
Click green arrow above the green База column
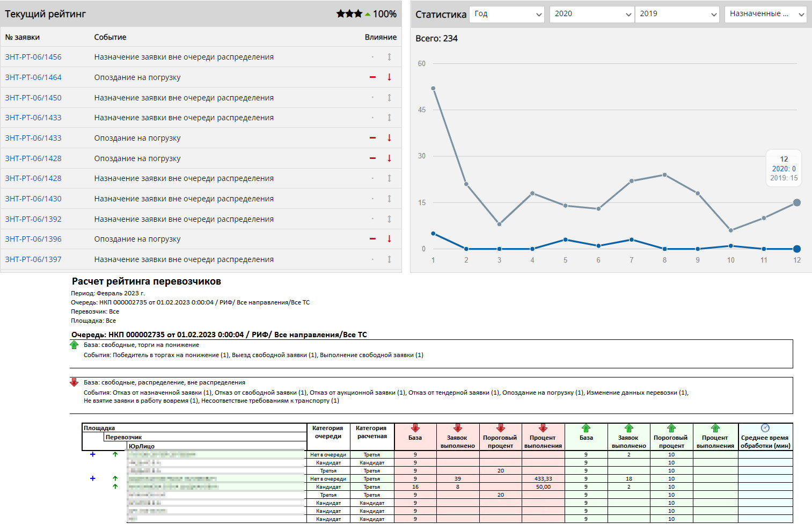pyautogui.click(x=586, y=428)
